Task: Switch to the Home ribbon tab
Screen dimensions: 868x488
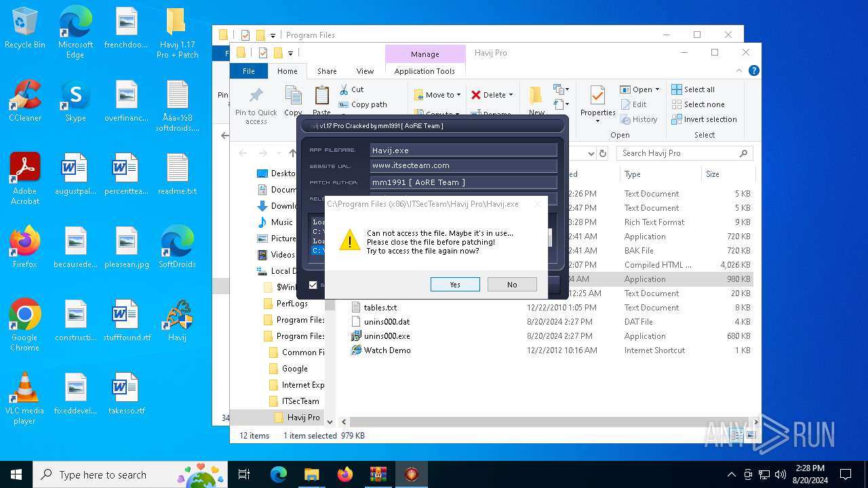Action: tap(287, 71)
